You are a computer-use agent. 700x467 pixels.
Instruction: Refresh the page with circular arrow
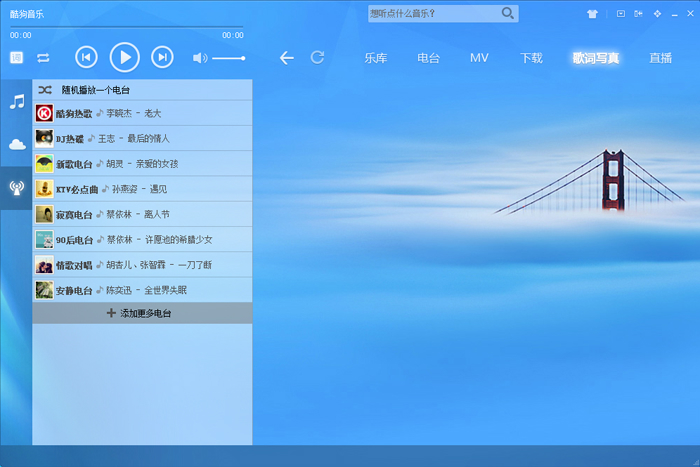pos(317,57)
